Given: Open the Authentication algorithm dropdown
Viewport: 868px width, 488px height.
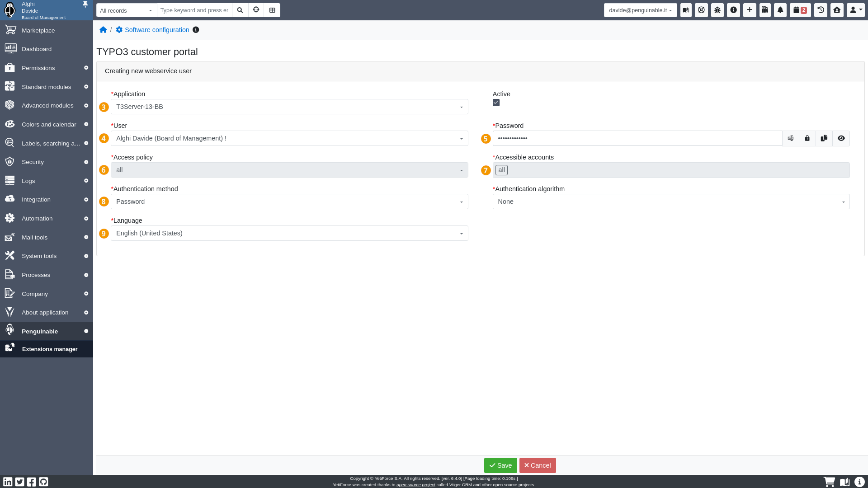Looking at the screenshot, I should (x=671, y=202).
